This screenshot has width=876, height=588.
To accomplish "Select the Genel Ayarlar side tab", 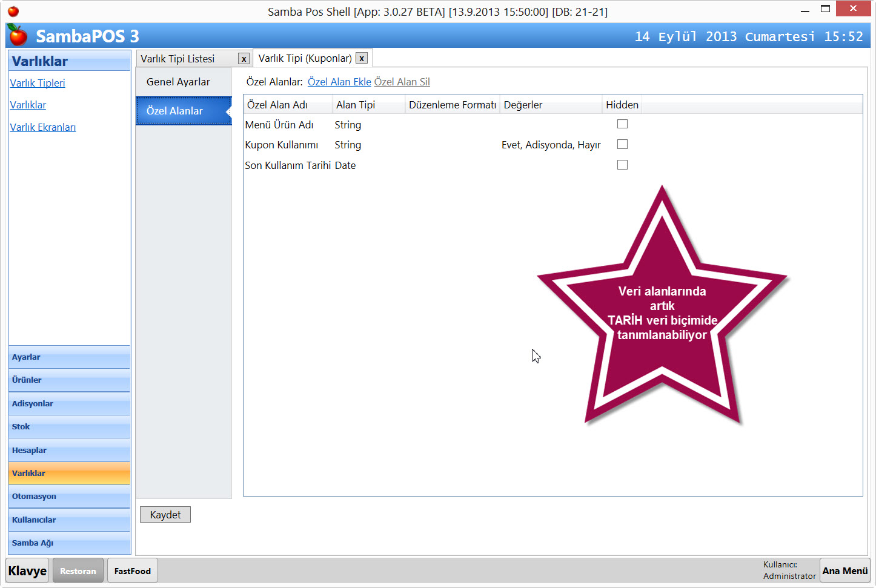I will coord(178,82).
